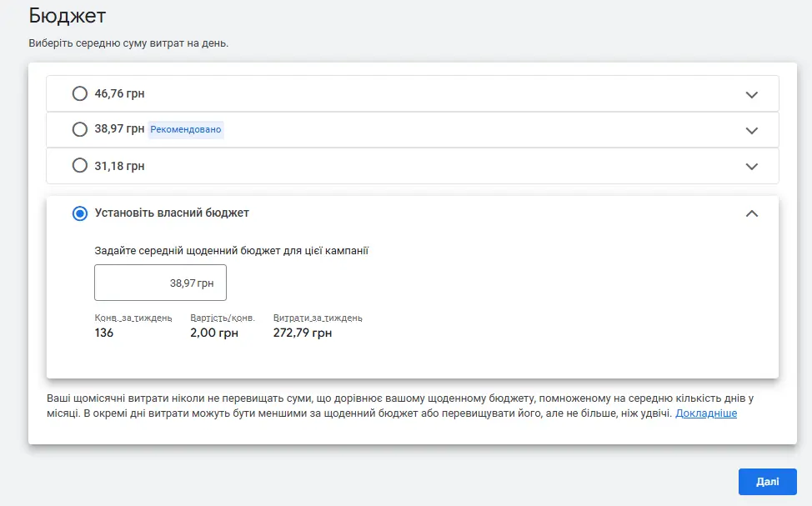Click the Вартість/конв. metric label
This screenshot has height=506, width=812.
point(223,318)
